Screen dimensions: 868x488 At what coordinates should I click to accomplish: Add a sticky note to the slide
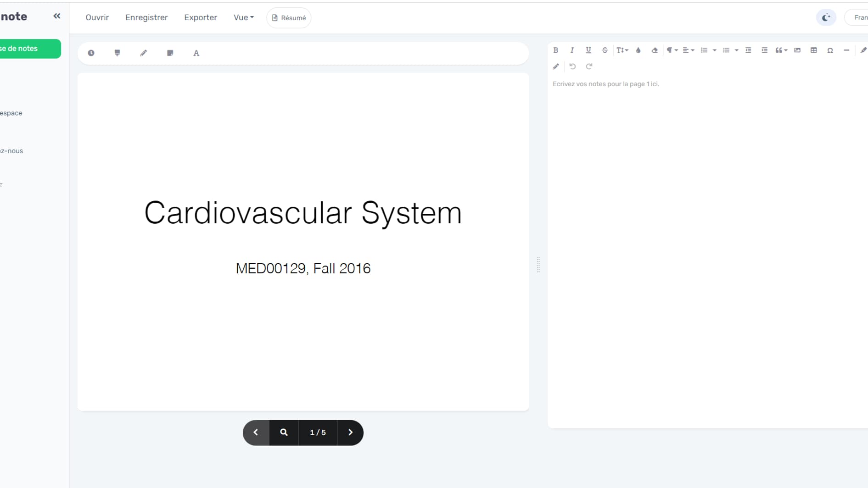tap(170, 53)
